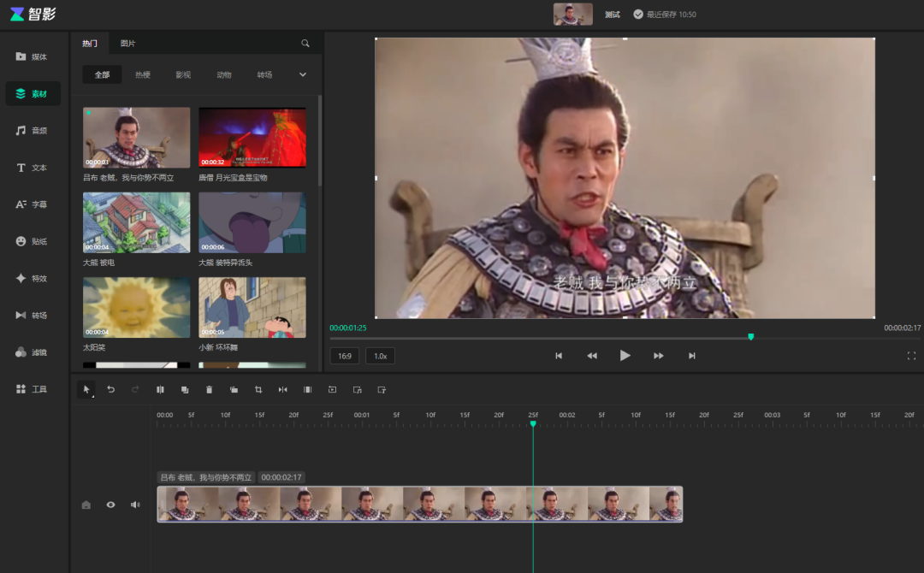924x573 pixels.
Task: Jump to the end of the video
Action: (x=692, y=356)
